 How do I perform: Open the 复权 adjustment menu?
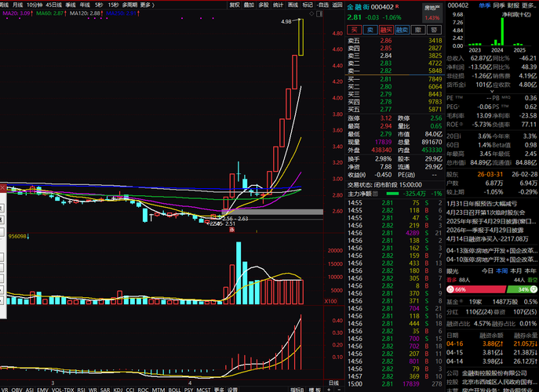[235, 5]
